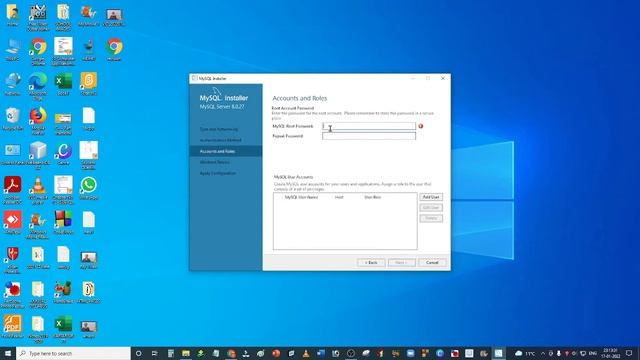640x360 pixels.
Task: Open the Network desktop icon
Action: (12, 84)
